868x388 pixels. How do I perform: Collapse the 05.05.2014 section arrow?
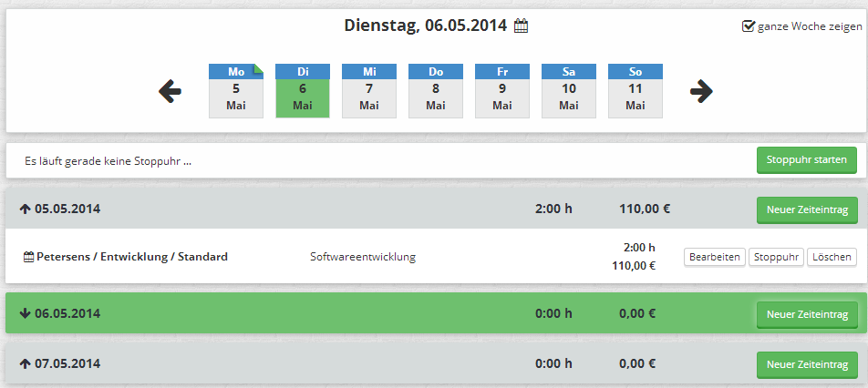pyautogui.click(x=25, y=209)
